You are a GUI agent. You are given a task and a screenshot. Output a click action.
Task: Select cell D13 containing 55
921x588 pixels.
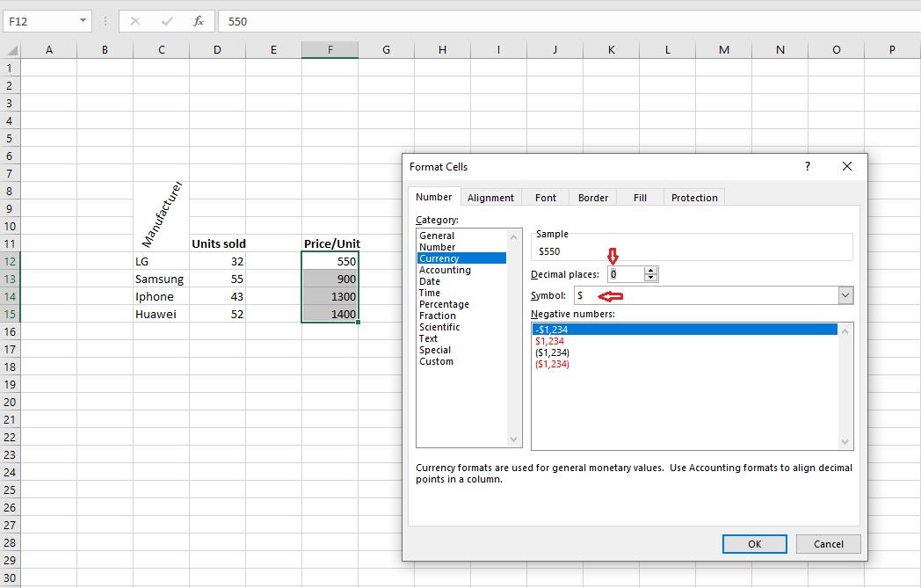217,279
